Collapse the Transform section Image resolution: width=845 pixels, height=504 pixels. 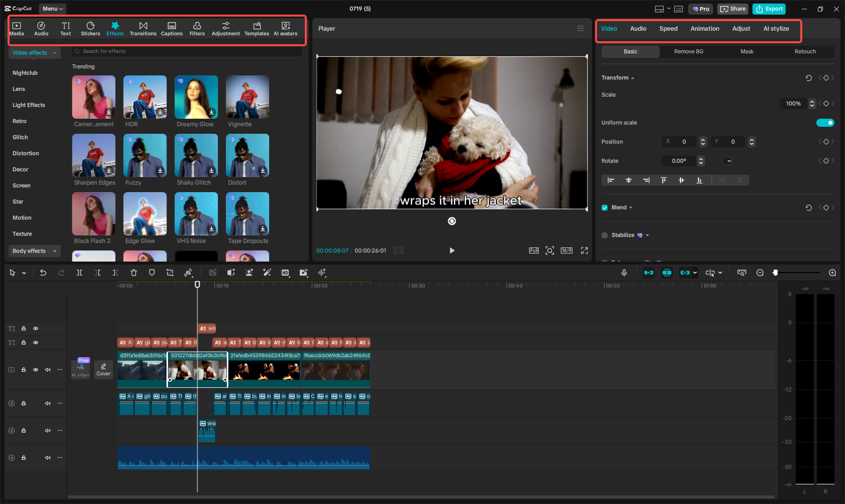coord(633,77)
